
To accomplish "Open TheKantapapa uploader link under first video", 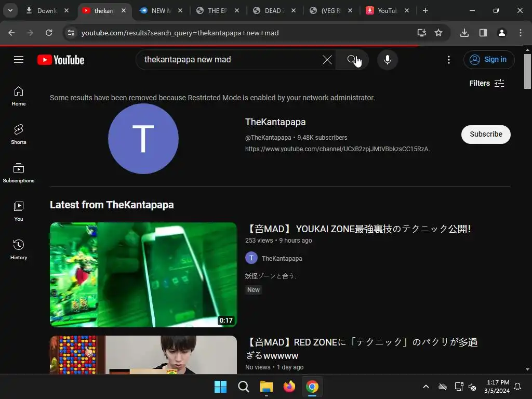I will (x=282, y=259).
